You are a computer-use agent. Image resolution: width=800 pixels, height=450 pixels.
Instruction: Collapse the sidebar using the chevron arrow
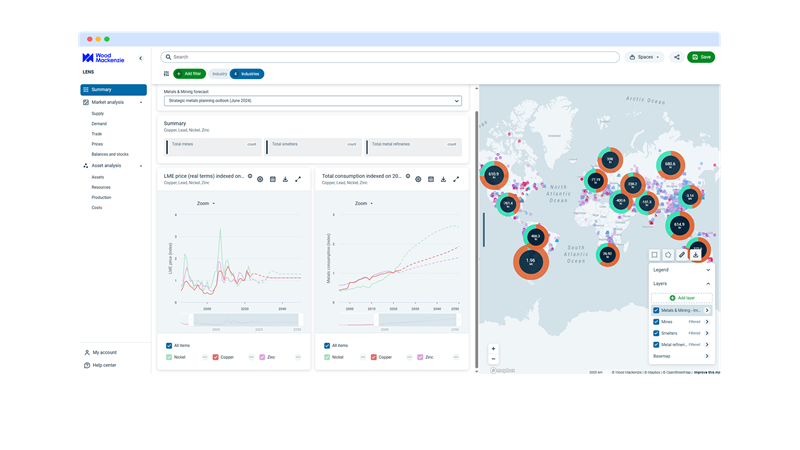[x=140, y=58]
